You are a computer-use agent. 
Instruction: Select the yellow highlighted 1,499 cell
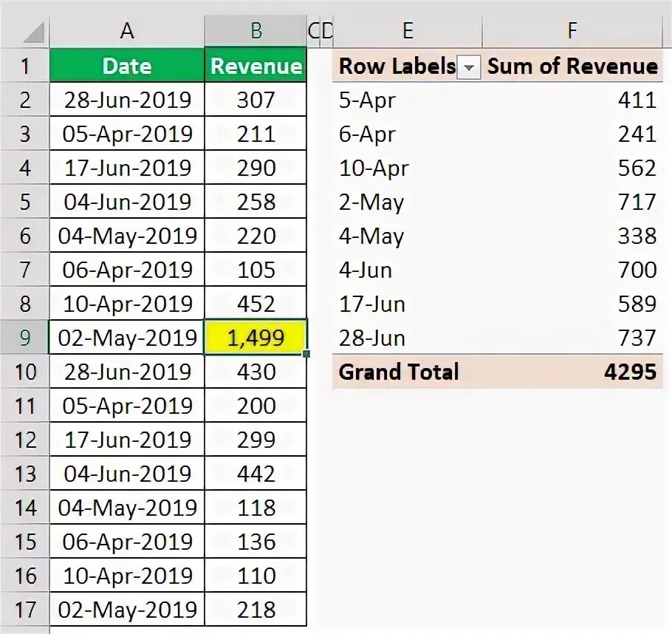pyautogui.click(x=256, y=338)
